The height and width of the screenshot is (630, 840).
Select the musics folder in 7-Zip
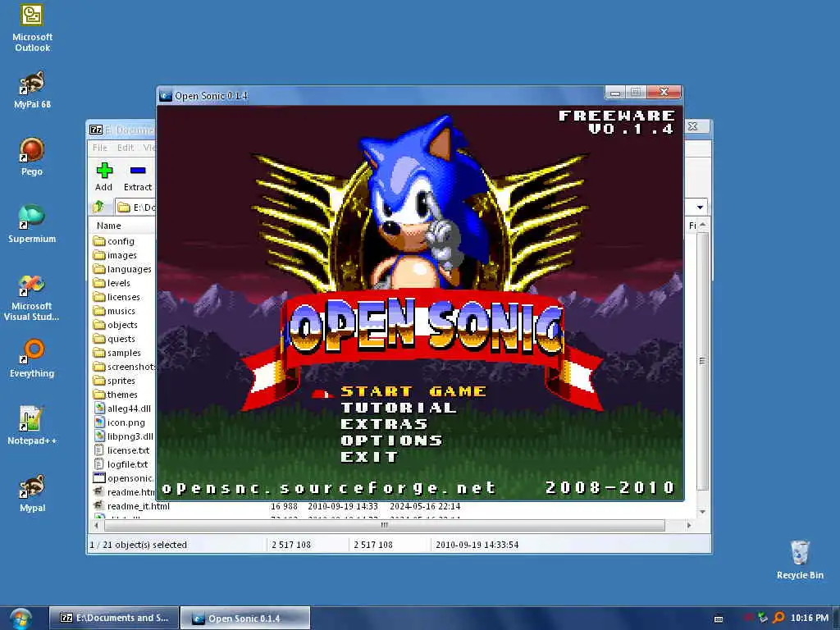pyautogui.click(x=113, y=311)
